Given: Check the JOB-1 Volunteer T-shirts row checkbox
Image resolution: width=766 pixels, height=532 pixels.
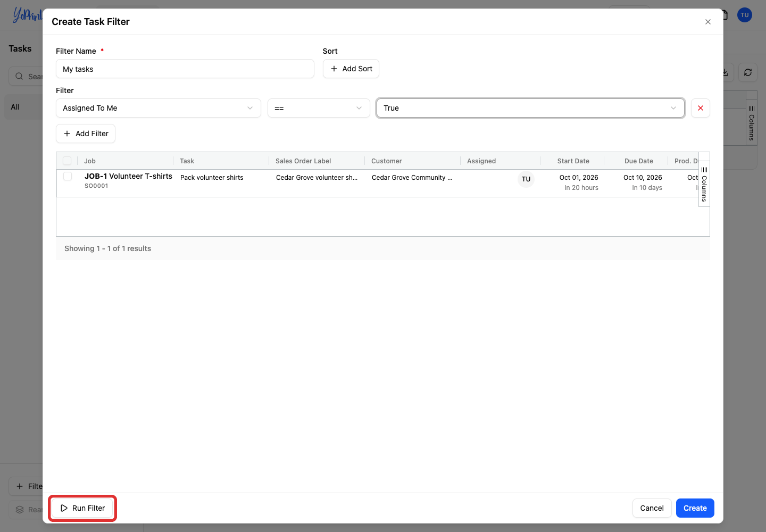Looking at the screenshot, I should pyautogui.click(x=68, y=176).
